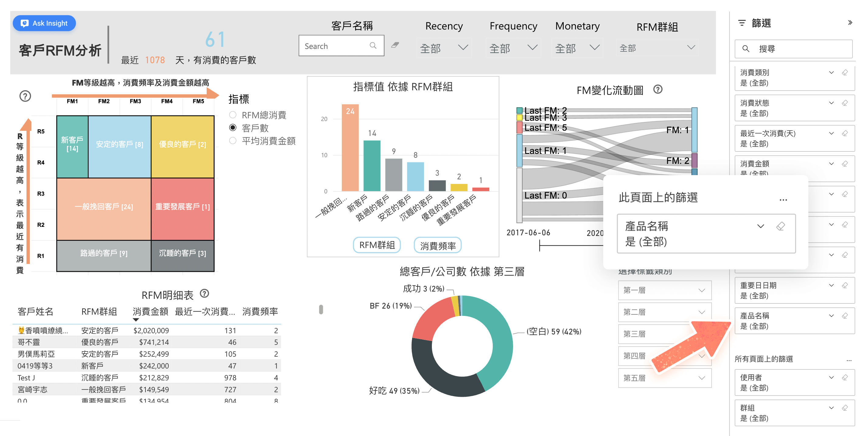Click the filter icon beside 篩選 title
This screenshot has width=868, height=436.
[742, 23]
